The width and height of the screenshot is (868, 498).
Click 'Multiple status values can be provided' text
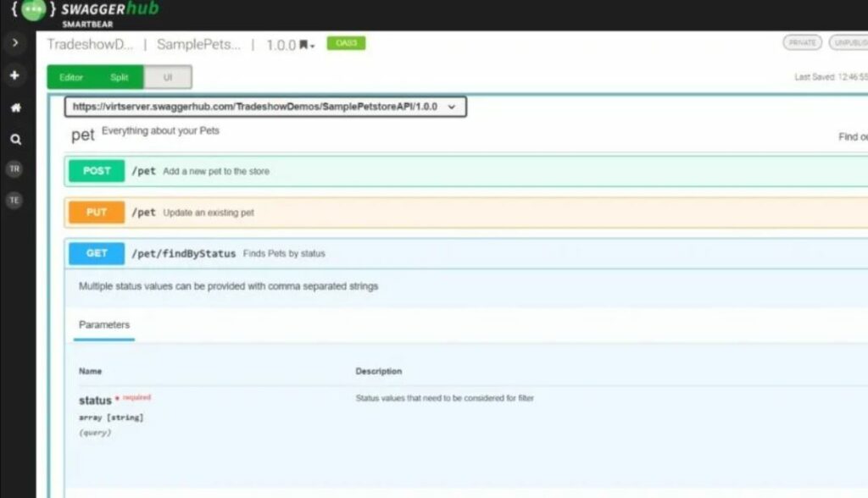pyautogui.click(x=228, y=286)
